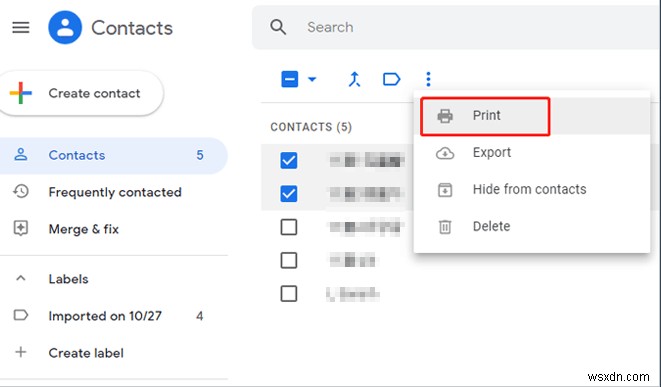Open Contacts in the sidebar
The width and height of the screenshot is (661, 387).
113,155
